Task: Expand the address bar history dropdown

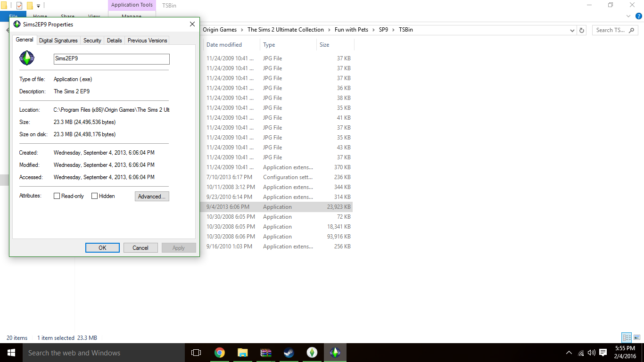Action: click(x=572, y=30)
